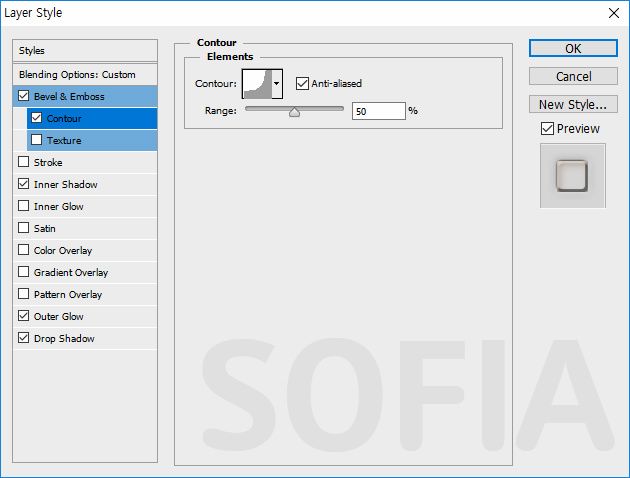
Task: Select the Styles panel header
Action: 85,51
